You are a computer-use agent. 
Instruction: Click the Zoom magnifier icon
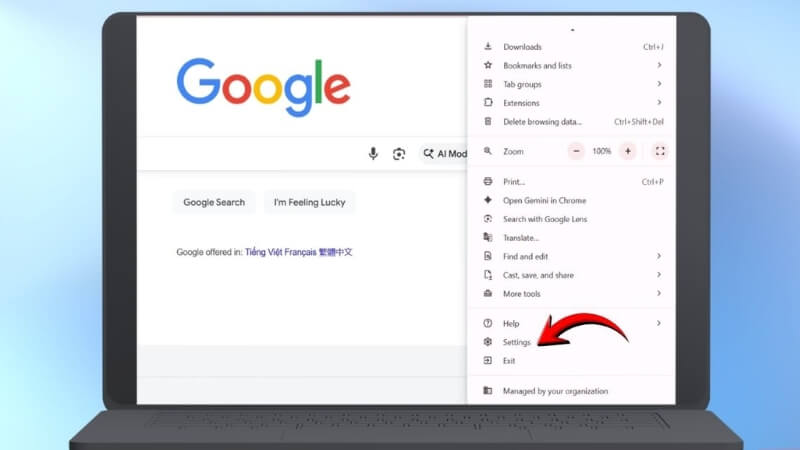point(488,151)
